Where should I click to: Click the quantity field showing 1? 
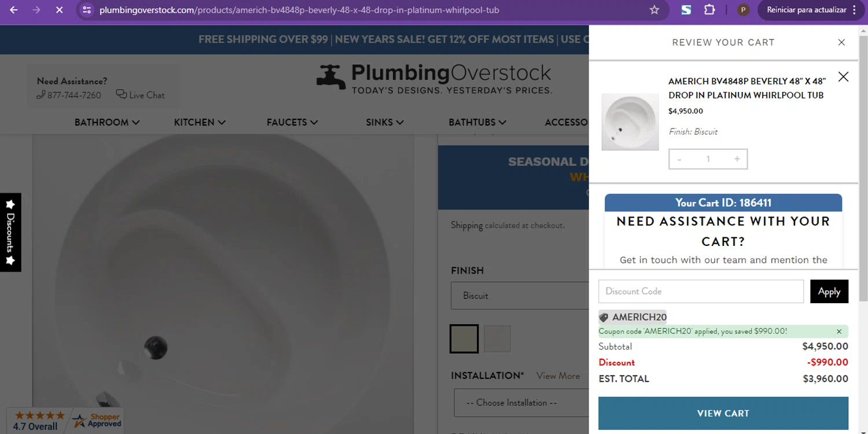(708, 159)
